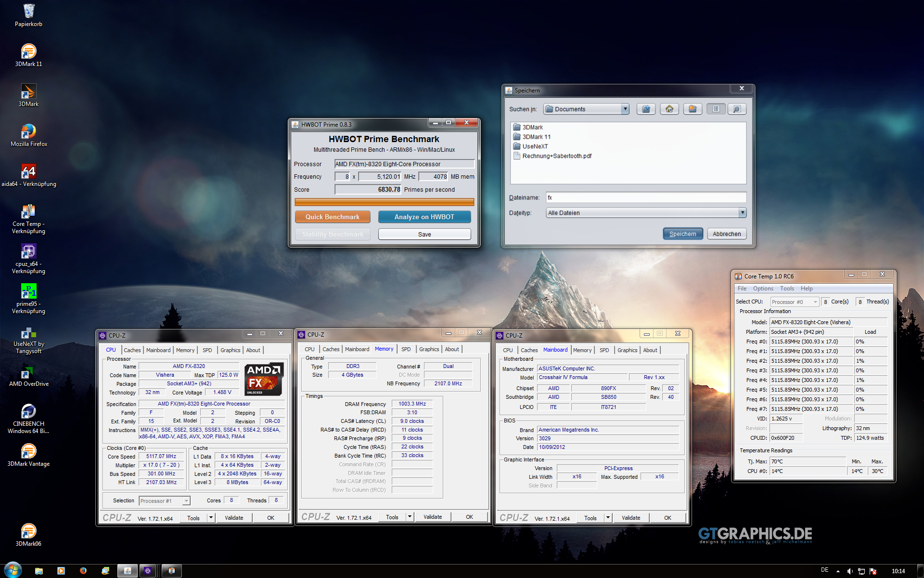
Task: Open the Windows Start menu
Action: [x=12, y=570]
